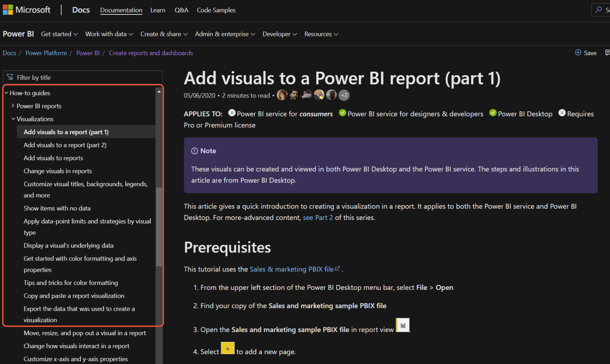Go to the Learn tab
Viewport: 610px width, 364px height.
[x=158, y=10]
